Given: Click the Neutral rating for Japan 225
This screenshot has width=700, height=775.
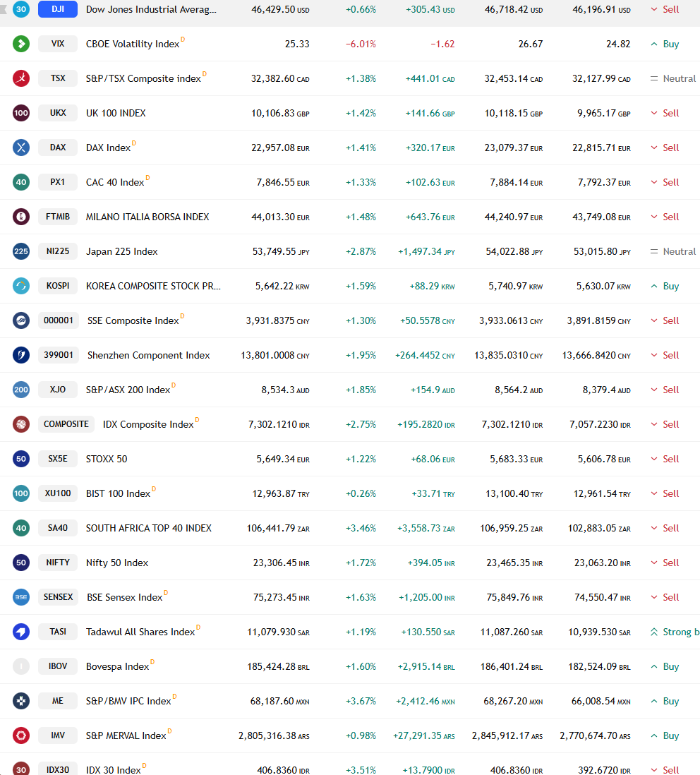Looking at the screenshot, I should (x=672, y=251).
